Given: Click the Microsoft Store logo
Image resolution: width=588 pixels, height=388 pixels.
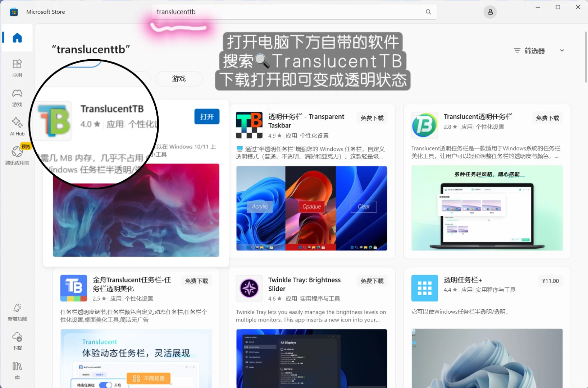Looking at the screenshot, I should (x=13, y=11).
